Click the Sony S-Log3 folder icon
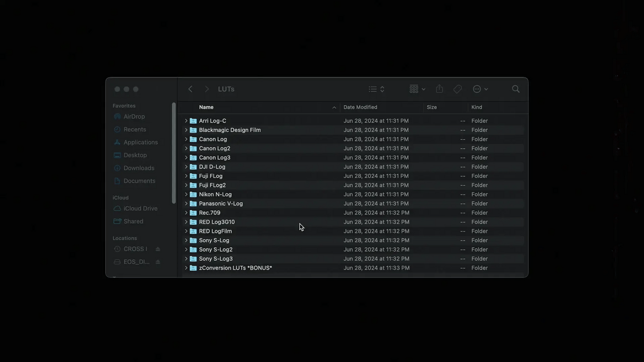 pyautogui.click(x=193, y=258)
